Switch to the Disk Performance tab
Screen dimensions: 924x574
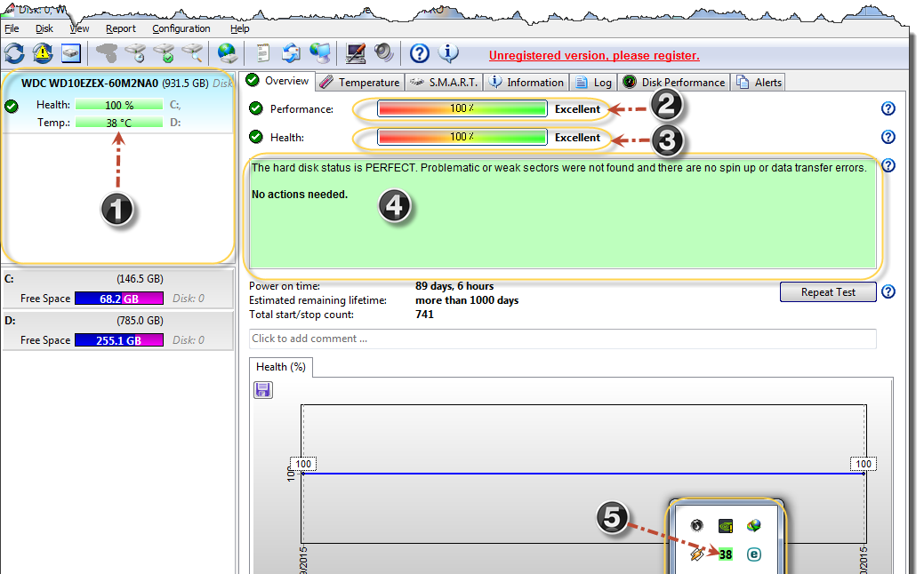point(674,83)
